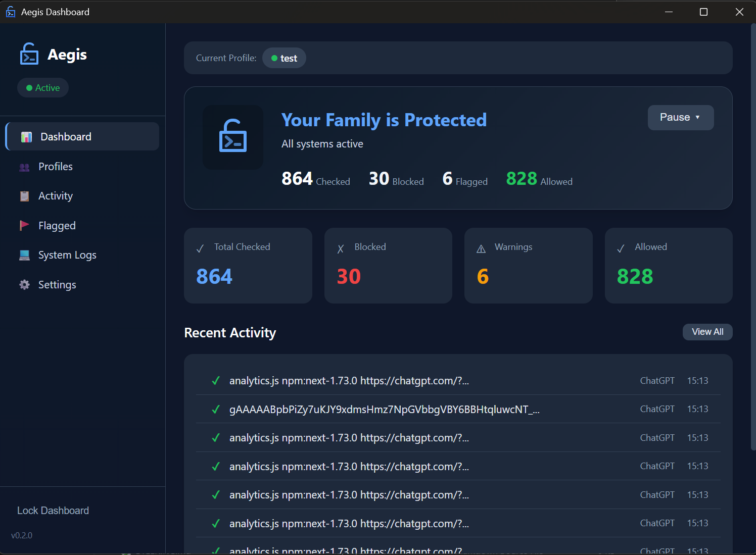Switch to the Flagged section

tap(57, 225)
